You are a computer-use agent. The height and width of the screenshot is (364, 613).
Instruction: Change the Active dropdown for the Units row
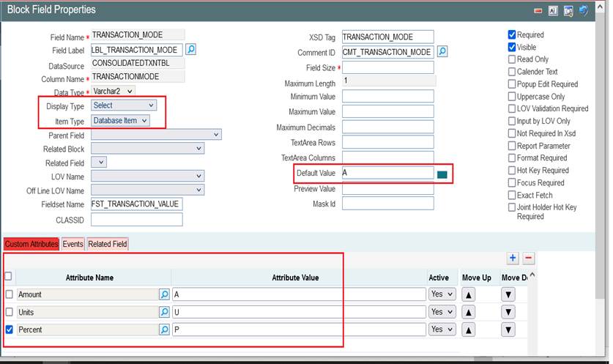pos(442,311)
